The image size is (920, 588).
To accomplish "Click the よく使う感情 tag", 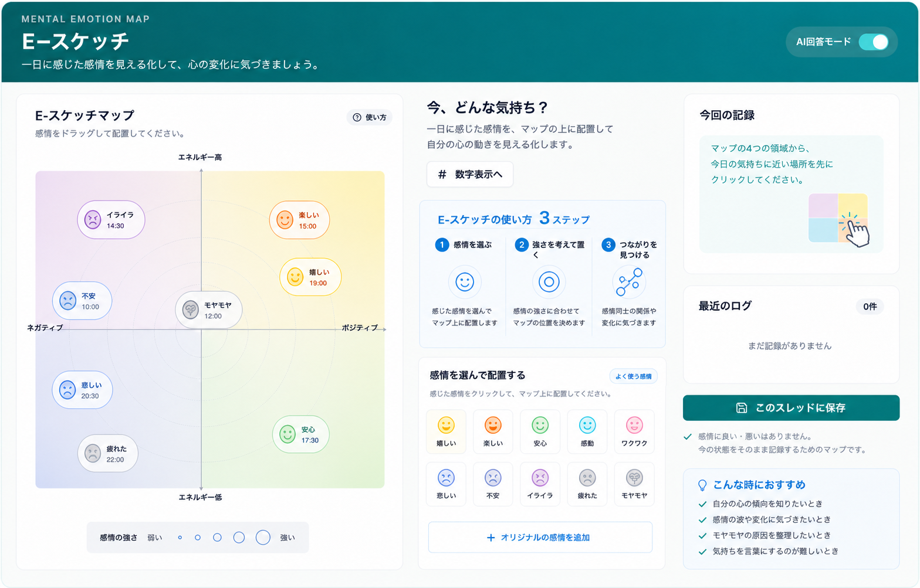I will pyautogui.click(x=633, y=376).
